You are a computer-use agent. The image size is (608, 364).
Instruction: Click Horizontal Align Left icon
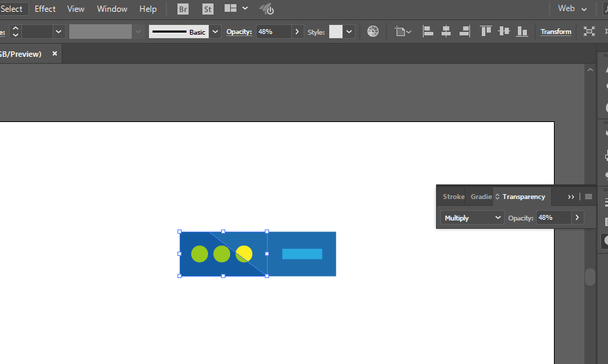[x=428, y=31]
